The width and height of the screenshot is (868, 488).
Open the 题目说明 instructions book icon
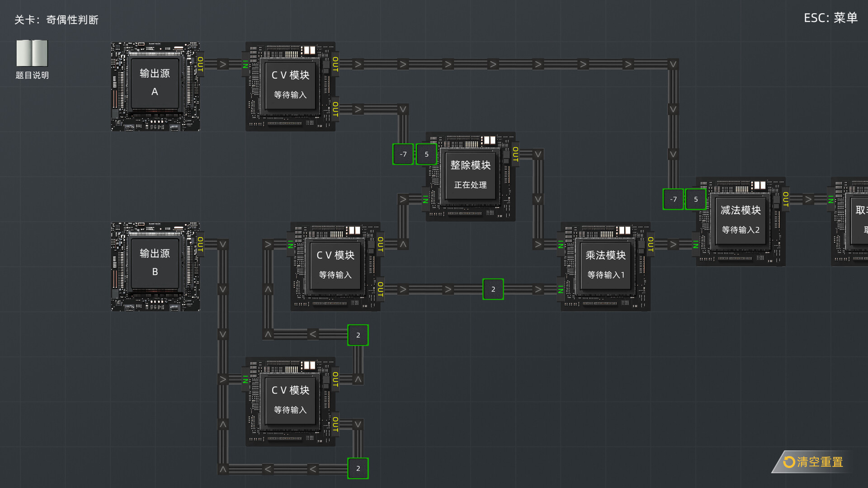[x=32, y=54]
